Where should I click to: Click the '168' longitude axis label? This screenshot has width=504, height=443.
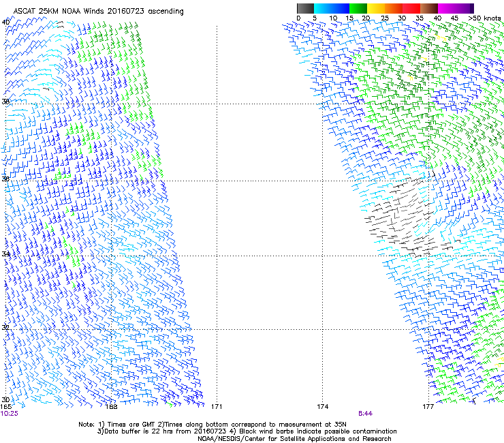tap(111, 407)
